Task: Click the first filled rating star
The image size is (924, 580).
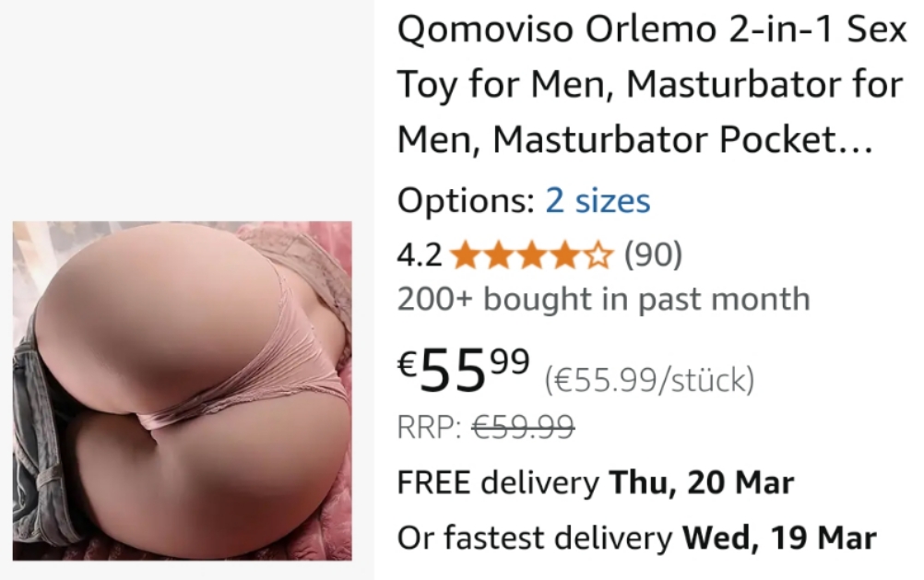Action: [465, 255]
